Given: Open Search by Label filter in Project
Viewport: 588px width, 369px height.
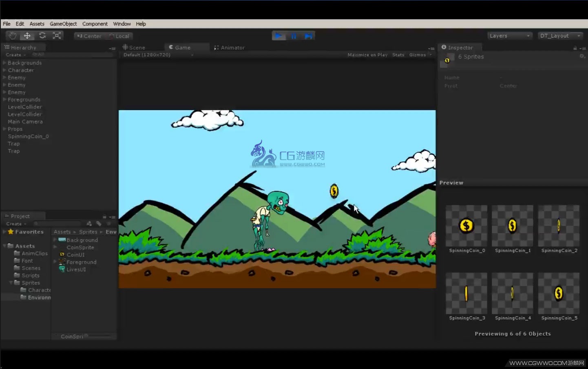Looking at the screenshot, I should point(99,224).
